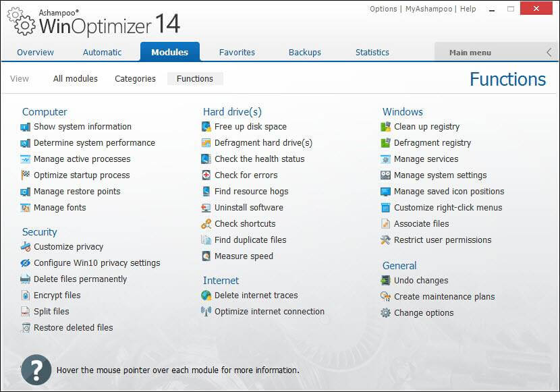Image resolution: width=560 pixels, height=392 pixels.
Task: Click the Manage active processes icon
Action: point(26,159)
